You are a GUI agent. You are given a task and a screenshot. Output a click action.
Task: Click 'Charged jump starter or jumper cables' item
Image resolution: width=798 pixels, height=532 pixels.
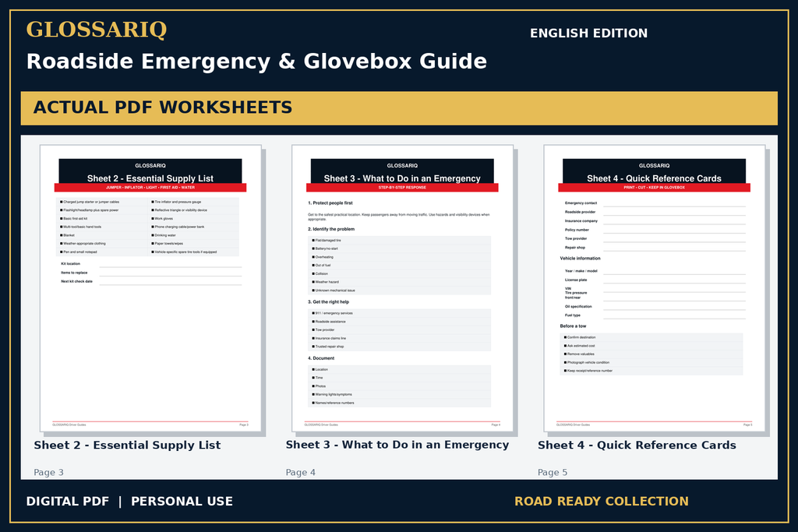pyautogui.click(x=90, y=202)
